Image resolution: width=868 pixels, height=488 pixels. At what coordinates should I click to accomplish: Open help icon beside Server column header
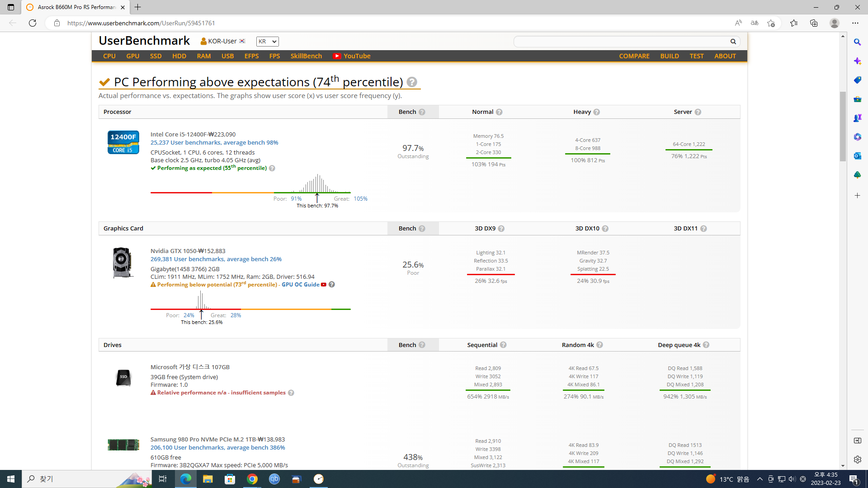[698, 112]
